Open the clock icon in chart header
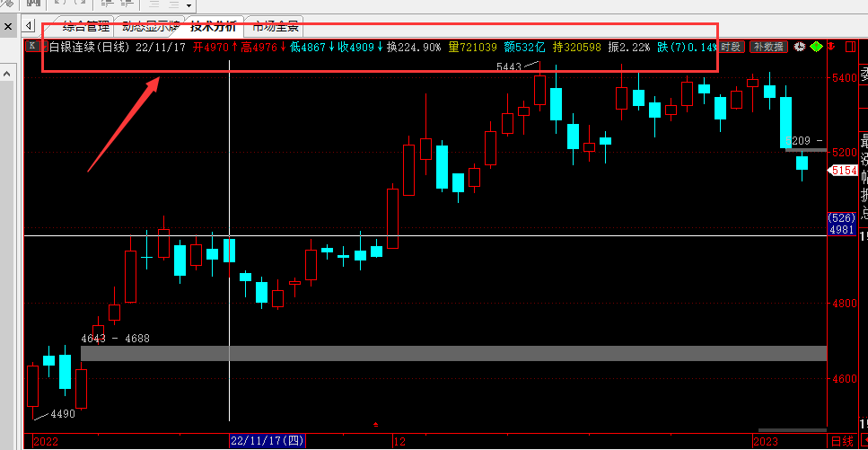Screen dimensions: 868x450 click(x=798, y=47)
